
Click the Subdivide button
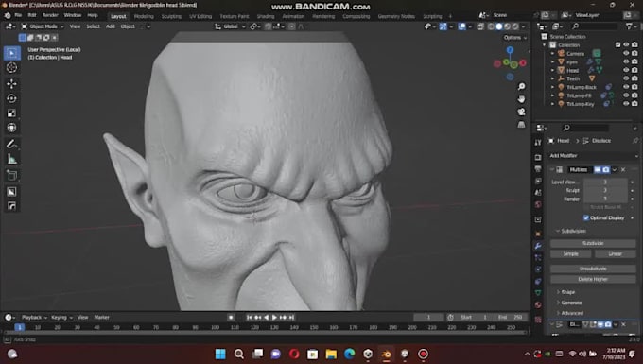593,244
